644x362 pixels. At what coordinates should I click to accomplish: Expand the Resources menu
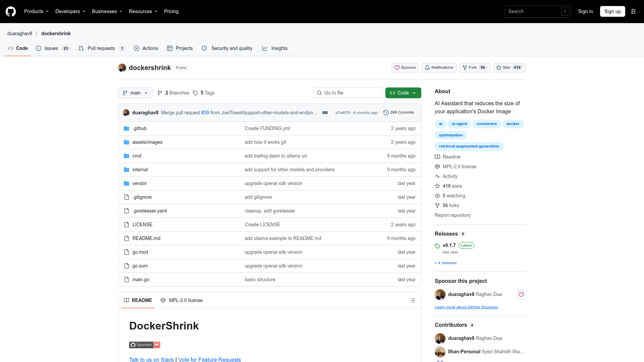[143, 11]
